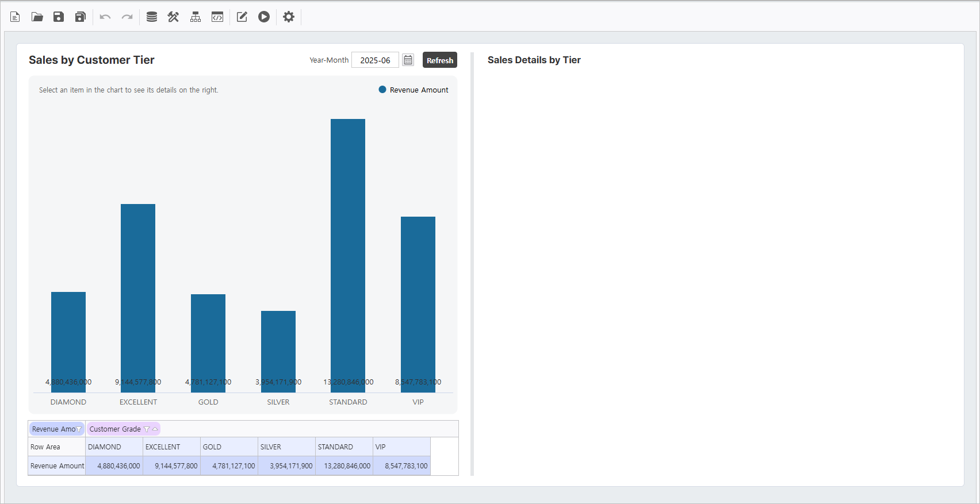Run the report with the play button

click(264, 17)
